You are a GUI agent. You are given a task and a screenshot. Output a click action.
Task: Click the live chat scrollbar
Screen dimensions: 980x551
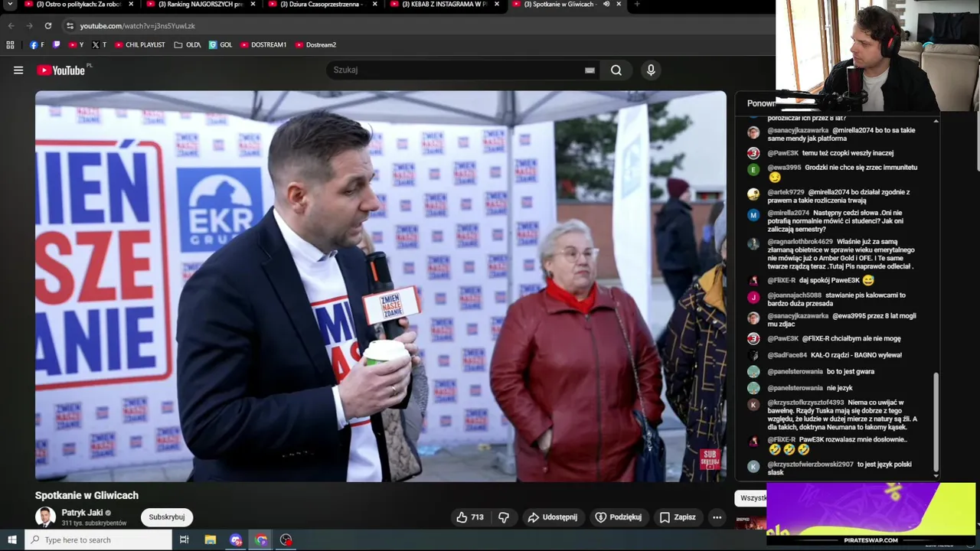[x=936, y=423]
